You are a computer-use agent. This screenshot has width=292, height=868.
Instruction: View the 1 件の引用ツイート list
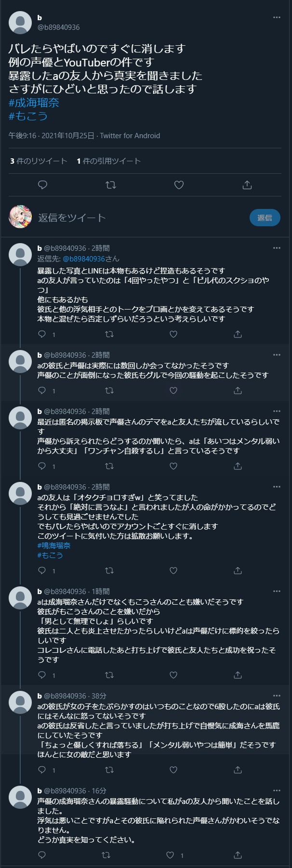pyautogui.click(x=108, y=161)
